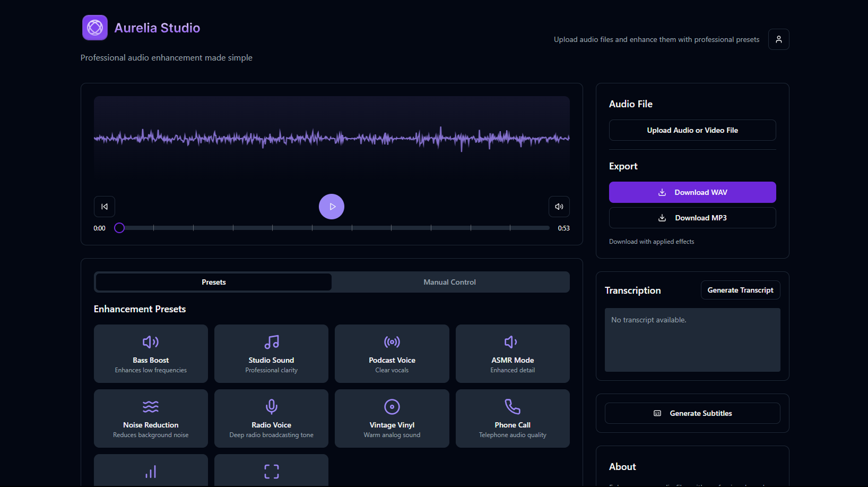868x487 pixels.
Task: Apply the ASMR Mode preset
Action: pyautogui.click(x=513, y=354)
